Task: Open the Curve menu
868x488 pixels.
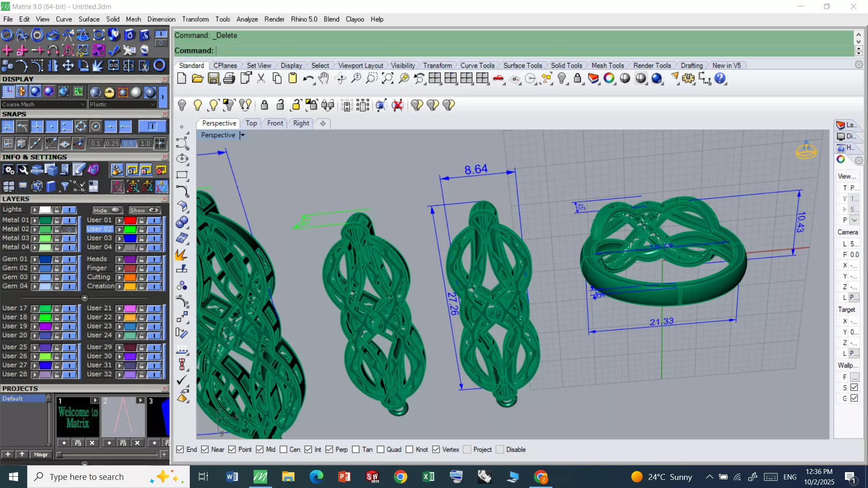Action: [64, 19]
